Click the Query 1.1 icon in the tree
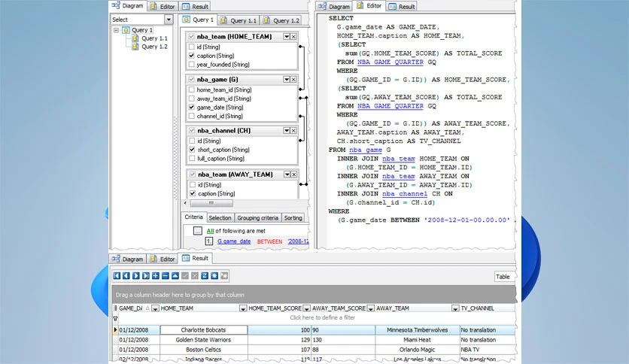 (x=135, y=38)
